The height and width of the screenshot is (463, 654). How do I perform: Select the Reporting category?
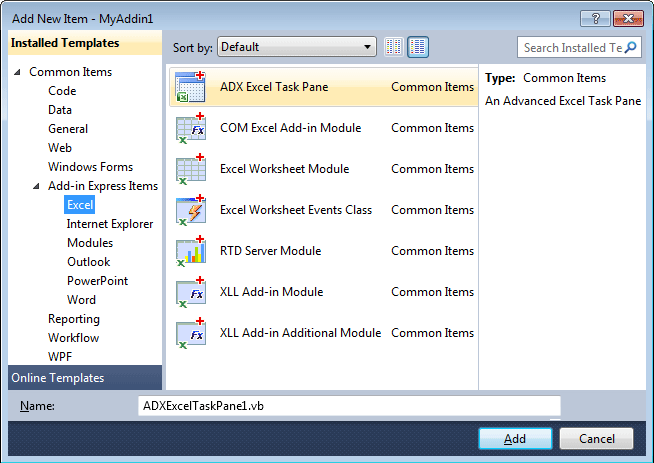(x=74, y=319)
